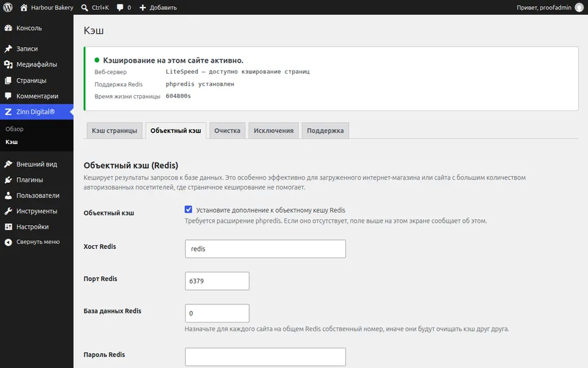Open the Исключения tab
Image resolution: width=588 pixels, height=368 pixels.
click(x=273, y=131)
